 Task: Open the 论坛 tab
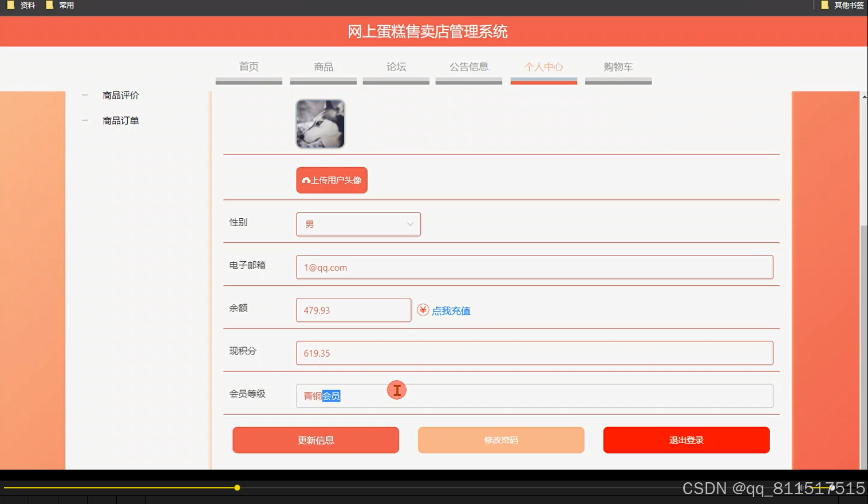coord(396,66)
